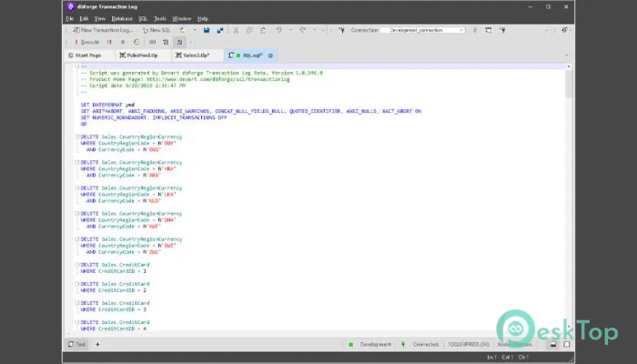Click the SQLEXPRESS server status entry
This screenshot has width=637, height=364.
click(x=469, y=344)
